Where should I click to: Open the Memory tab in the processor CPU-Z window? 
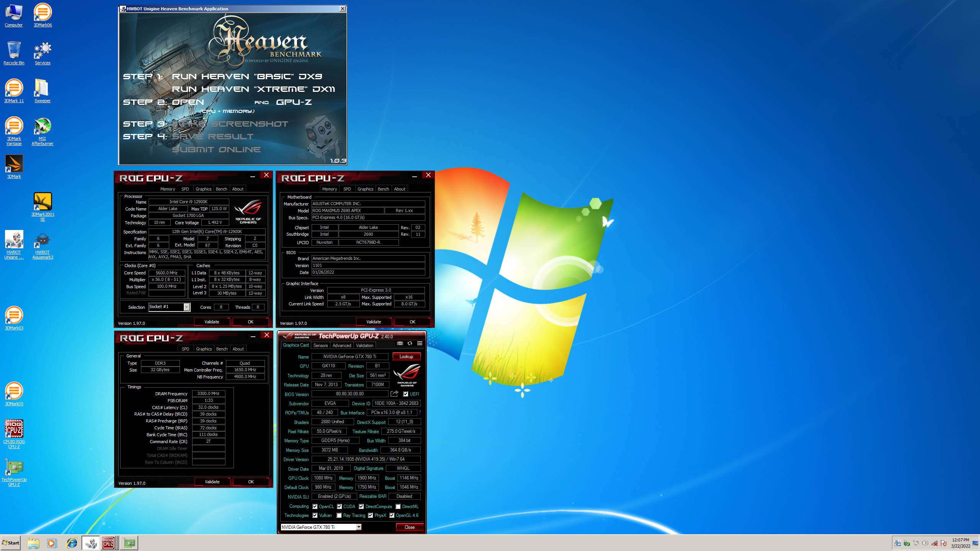[x=168, y=189]
